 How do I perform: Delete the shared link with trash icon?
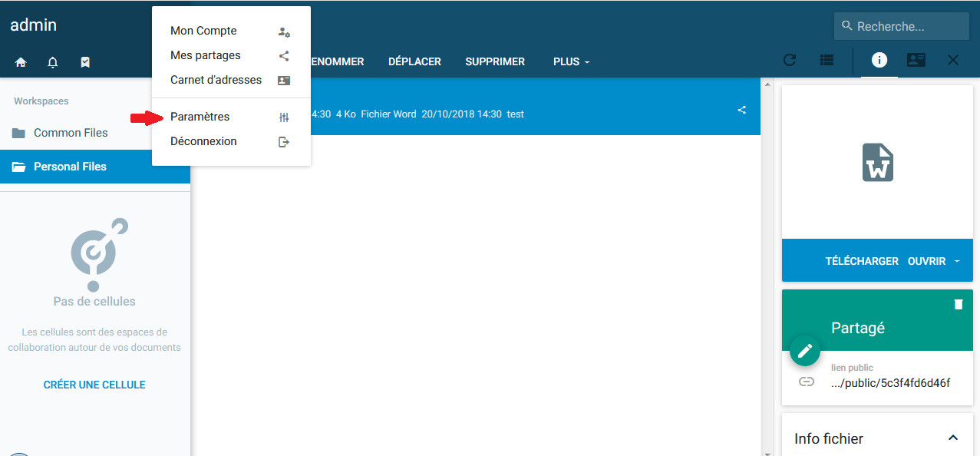(x=958, y=305)
